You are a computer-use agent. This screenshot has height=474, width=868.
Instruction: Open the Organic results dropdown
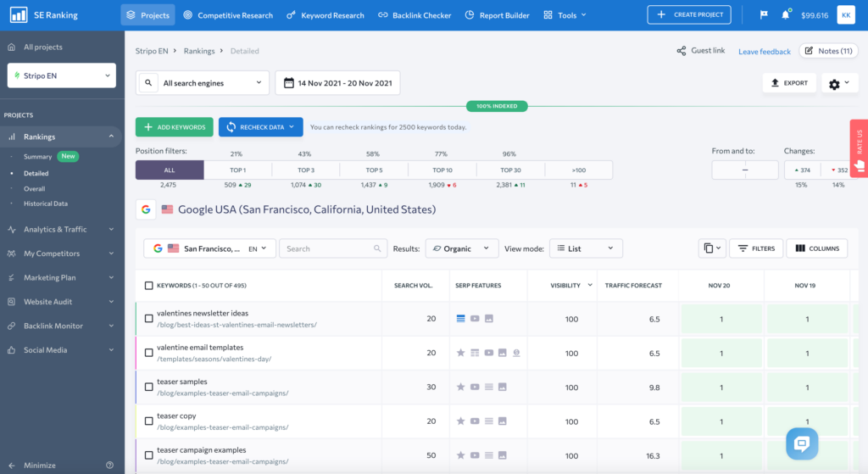[x=462, y=248]
